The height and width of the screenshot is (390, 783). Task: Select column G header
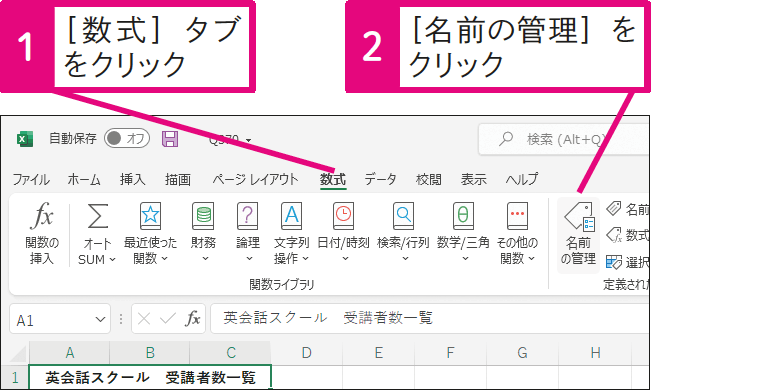(x=522, y=354)
